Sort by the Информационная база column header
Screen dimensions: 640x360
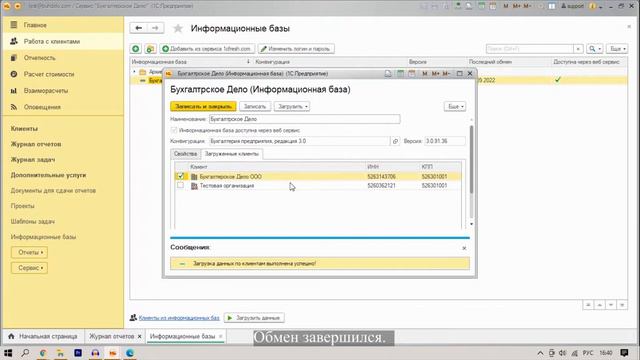[159, 62]
